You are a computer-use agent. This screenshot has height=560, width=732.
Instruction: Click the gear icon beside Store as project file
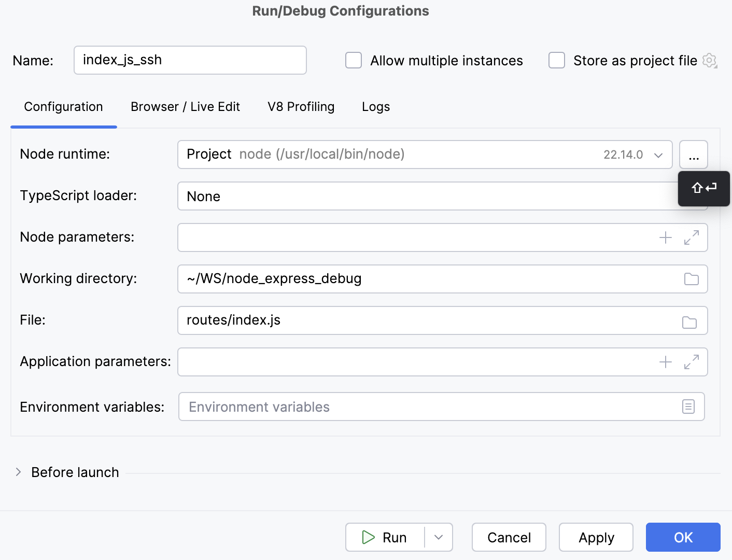point(709,61)
